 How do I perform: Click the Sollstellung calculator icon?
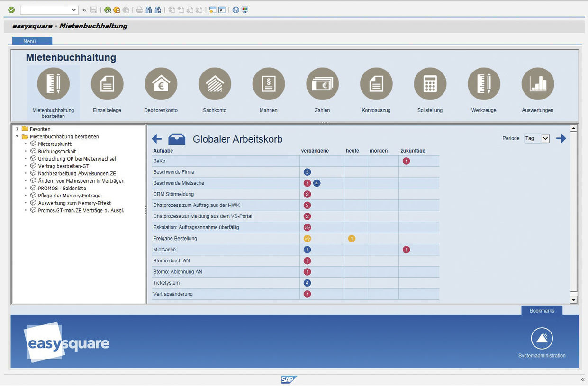[x=430, y=84]
